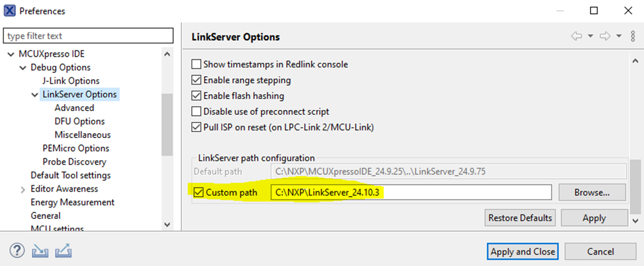Click the Help question mark icon
The height and width of the screenshot is (266, 644).
pos(17,251)
